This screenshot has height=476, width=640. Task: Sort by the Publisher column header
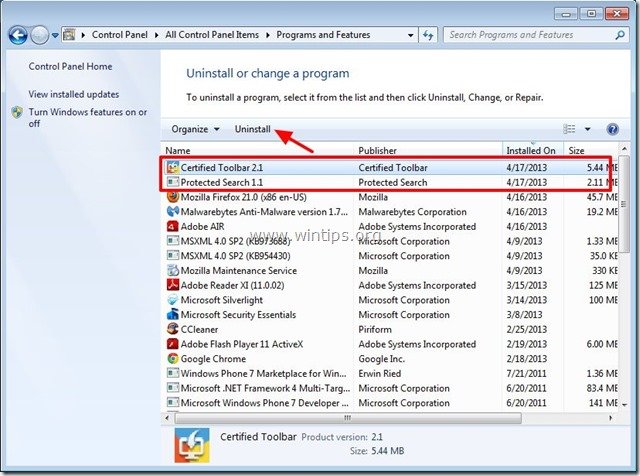coord(377,151)
